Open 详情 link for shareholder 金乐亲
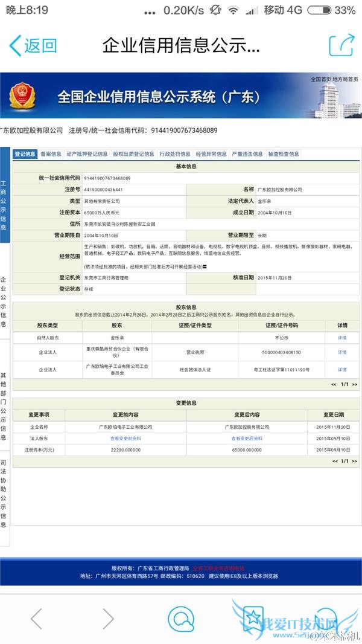 [x=342, y=338]
